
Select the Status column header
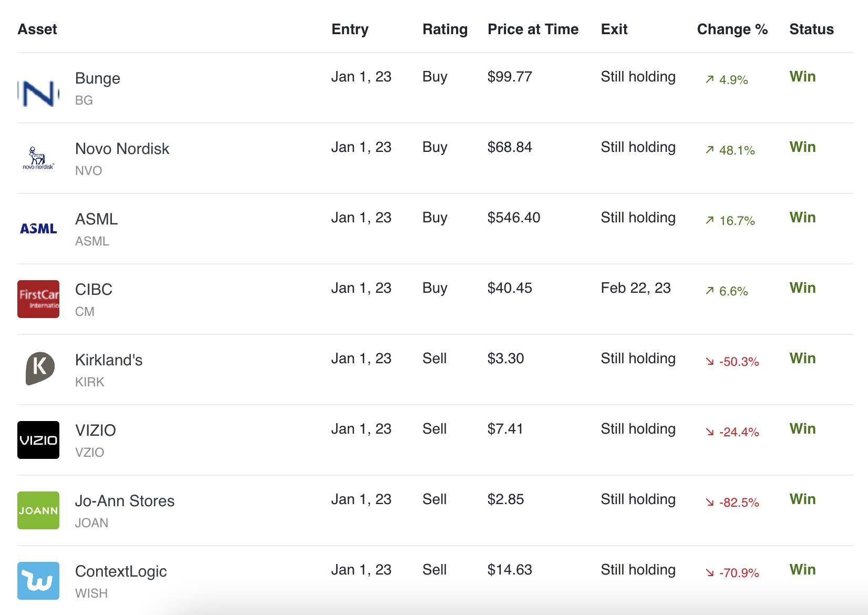click(811, 29)
